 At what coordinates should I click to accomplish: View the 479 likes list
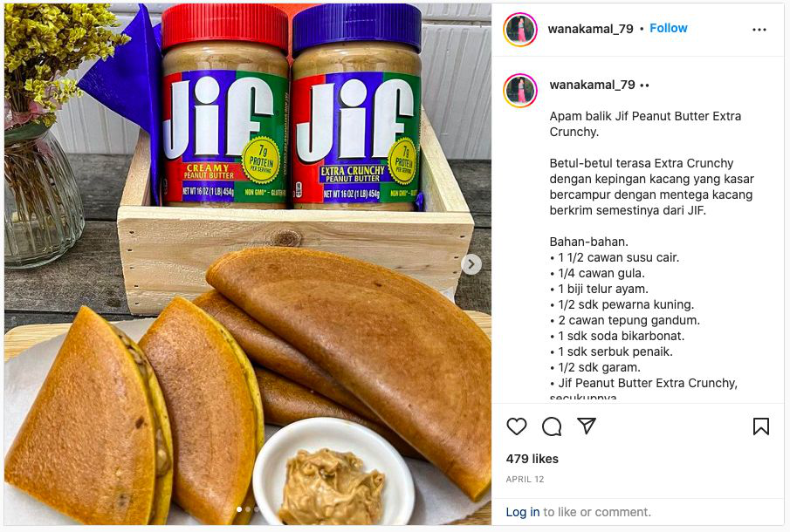tap(532, 459)
